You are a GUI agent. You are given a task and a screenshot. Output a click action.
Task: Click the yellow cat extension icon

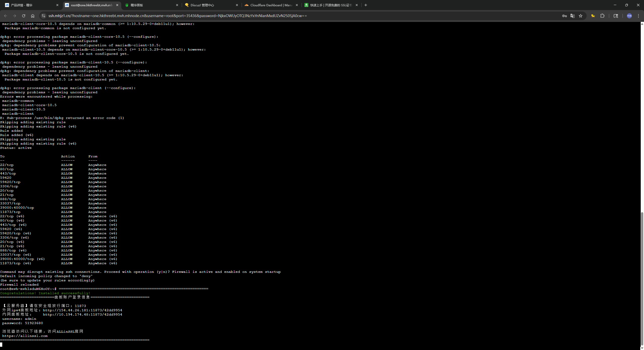coord(593,16)
